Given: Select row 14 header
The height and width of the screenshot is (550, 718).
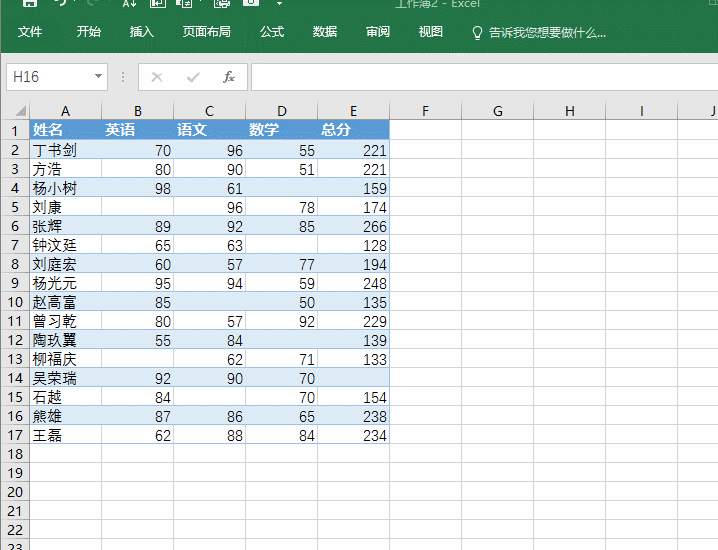Looking at the screenshot, I should 15,378.
